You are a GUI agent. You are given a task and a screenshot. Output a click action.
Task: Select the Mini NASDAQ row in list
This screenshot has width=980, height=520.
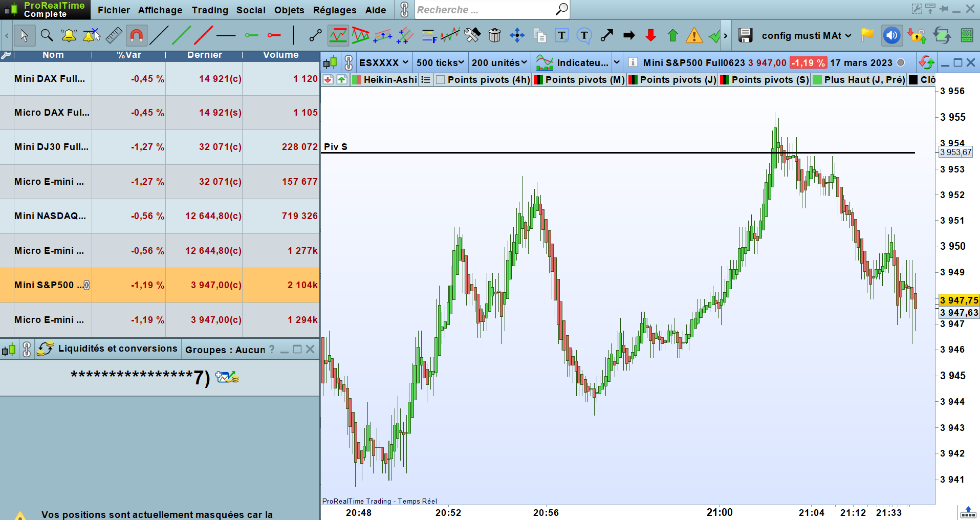160,216
